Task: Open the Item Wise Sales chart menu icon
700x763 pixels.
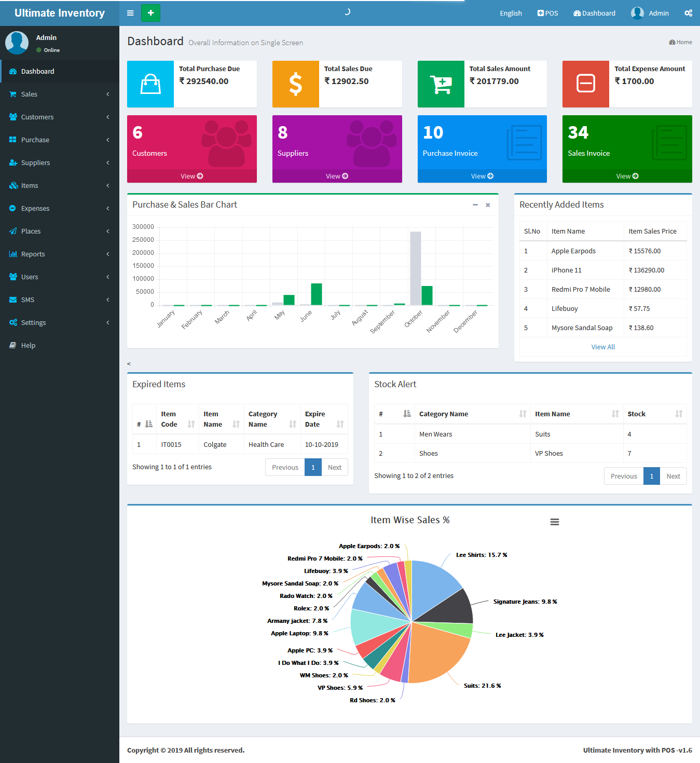Action: point(554,522)
